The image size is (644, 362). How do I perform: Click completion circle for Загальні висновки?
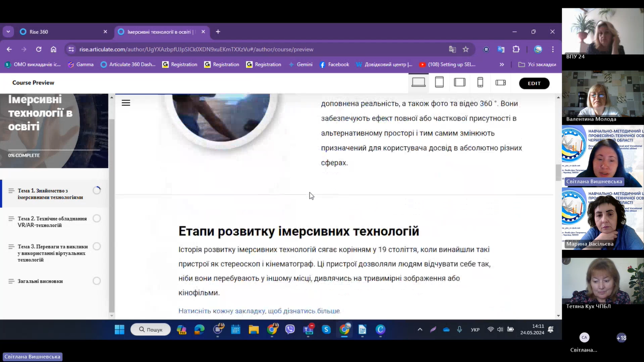click(97, 281)
